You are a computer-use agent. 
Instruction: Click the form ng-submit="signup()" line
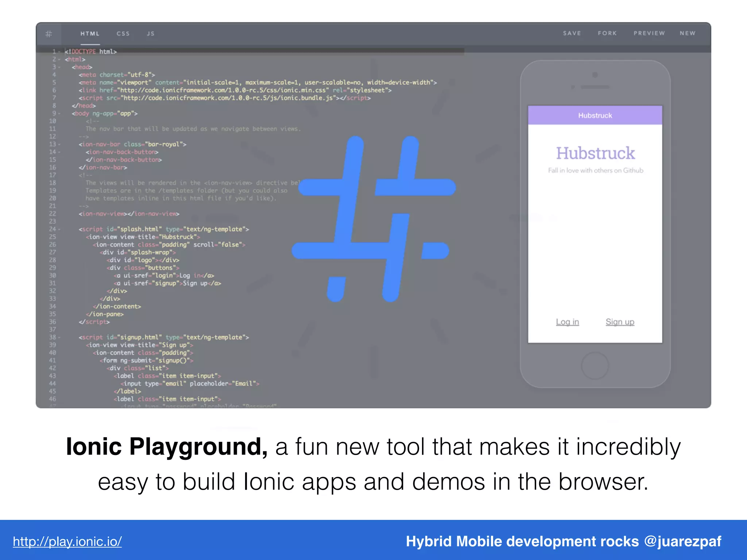point(146,361)
